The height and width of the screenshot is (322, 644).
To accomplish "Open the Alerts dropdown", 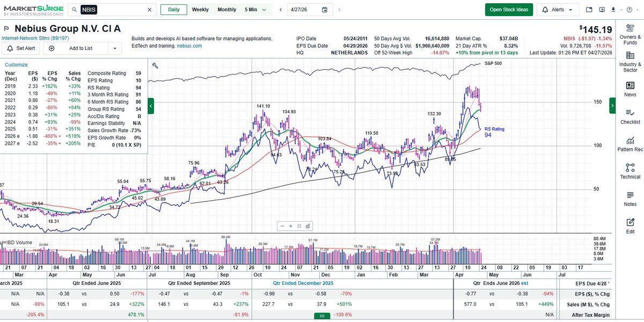I will 558,10.
